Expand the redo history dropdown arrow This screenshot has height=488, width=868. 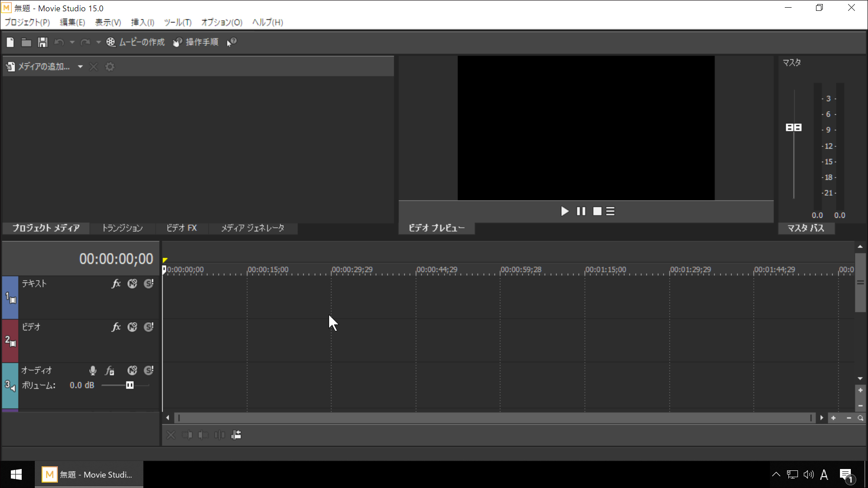[x=98, y=42]
